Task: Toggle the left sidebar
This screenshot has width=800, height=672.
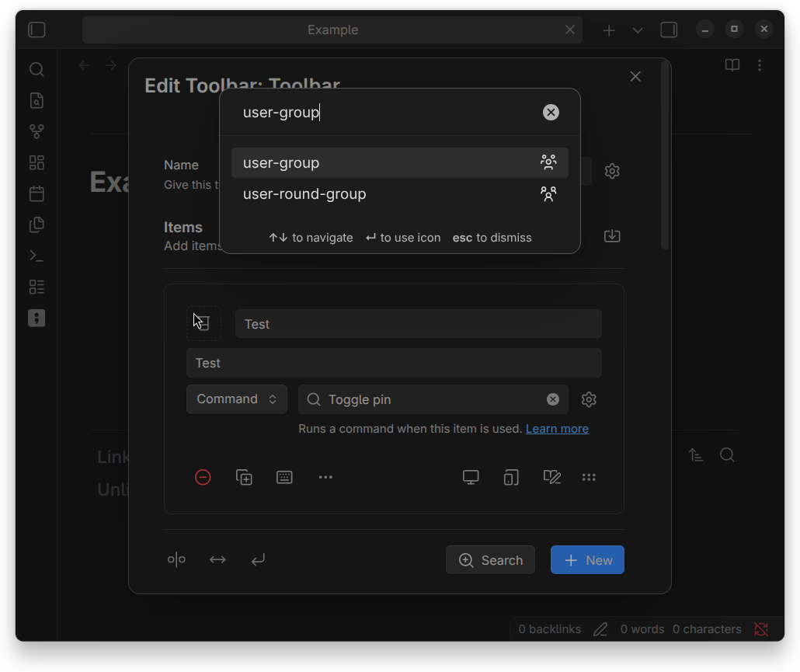Action: tap(37, 30)
